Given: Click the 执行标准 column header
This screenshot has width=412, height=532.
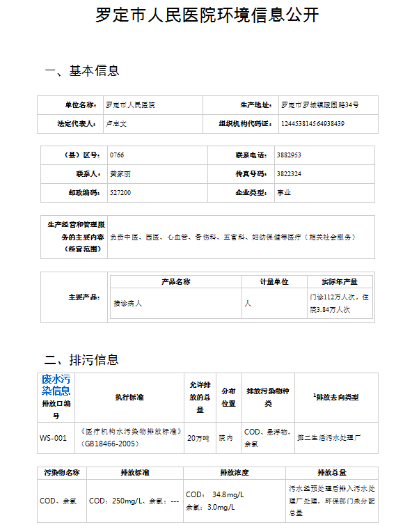Looking at the screenshot, I should tap(129, 398).
